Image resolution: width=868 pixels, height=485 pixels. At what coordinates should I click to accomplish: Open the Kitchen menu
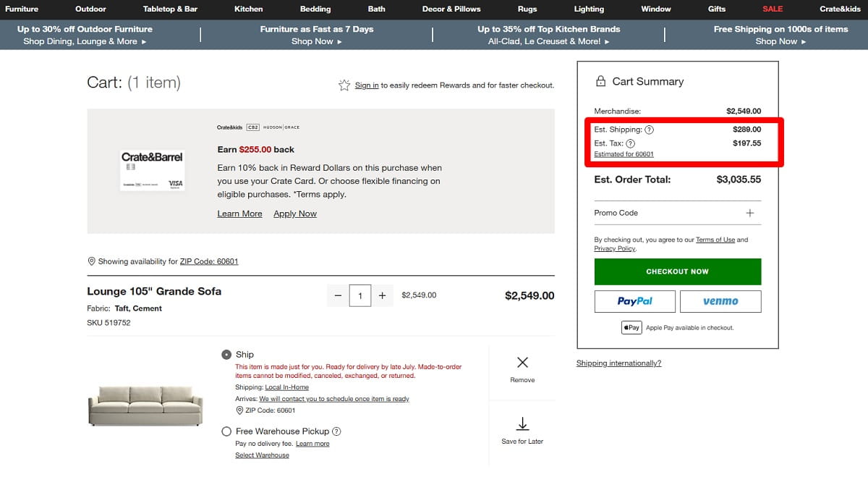point(249,9)
